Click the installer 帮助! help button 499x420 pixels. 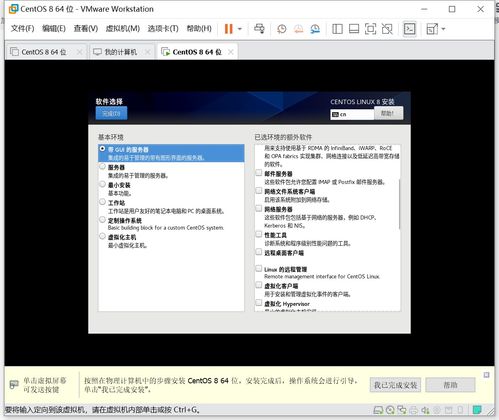point(388,113)
